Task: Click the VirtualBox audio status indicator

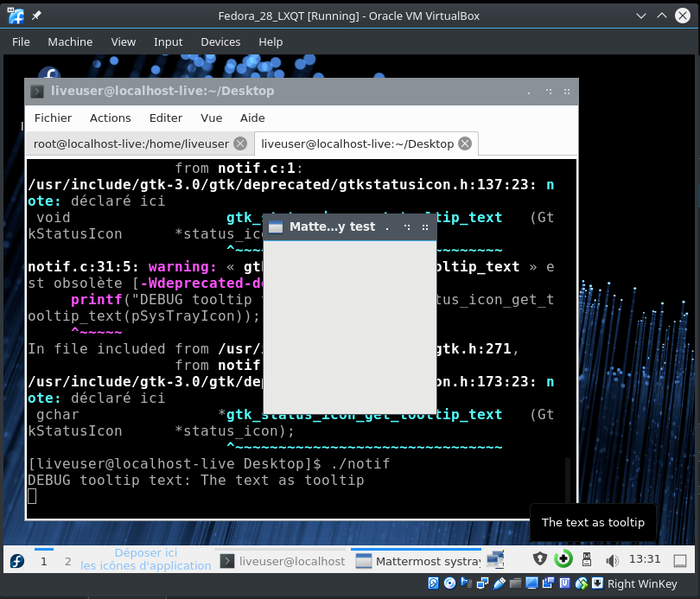Action: (x=466, y=583)
